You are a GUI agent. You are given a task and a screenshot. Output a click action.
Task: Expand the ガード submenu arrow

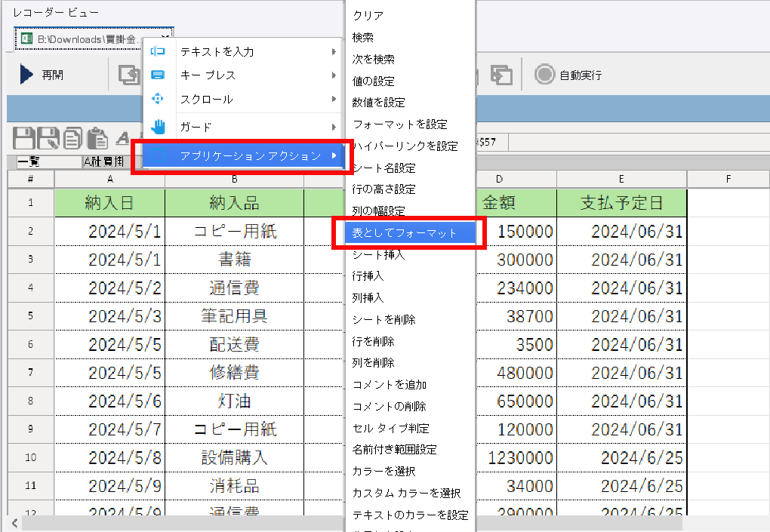(x=334, y=127)
